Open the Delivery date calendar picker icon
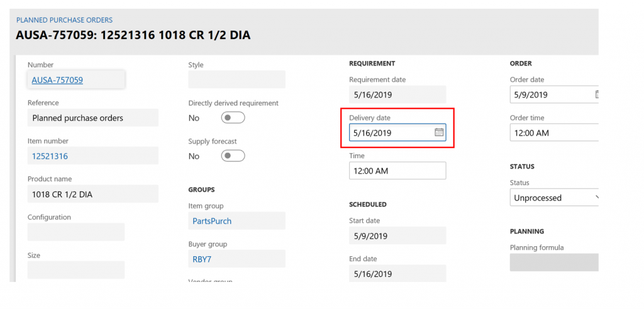The width and height of the screenshot is (644, 309). point(439,133)
